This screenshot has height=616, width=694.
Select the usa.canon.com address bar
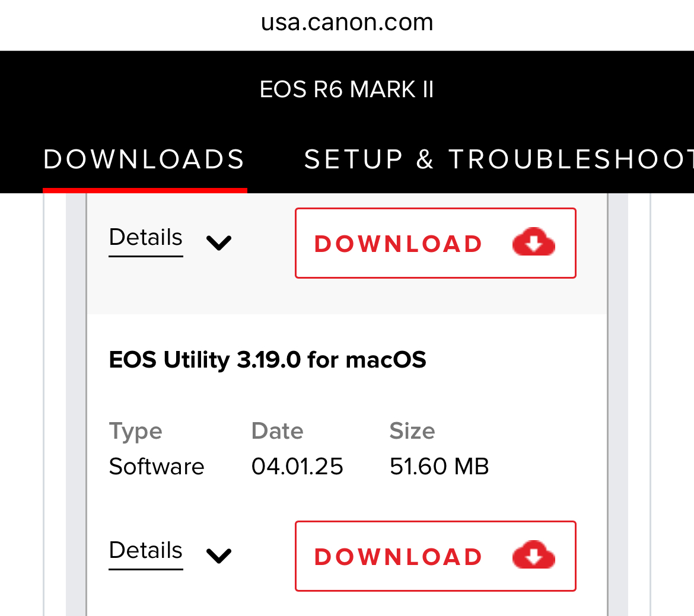click(346, 23)
